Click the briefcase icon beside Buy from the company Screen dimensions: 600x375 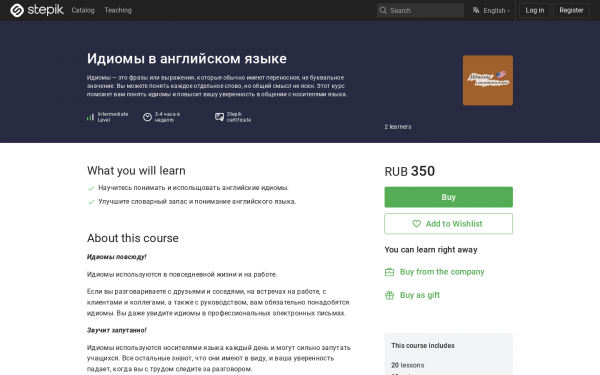(389, 272)
